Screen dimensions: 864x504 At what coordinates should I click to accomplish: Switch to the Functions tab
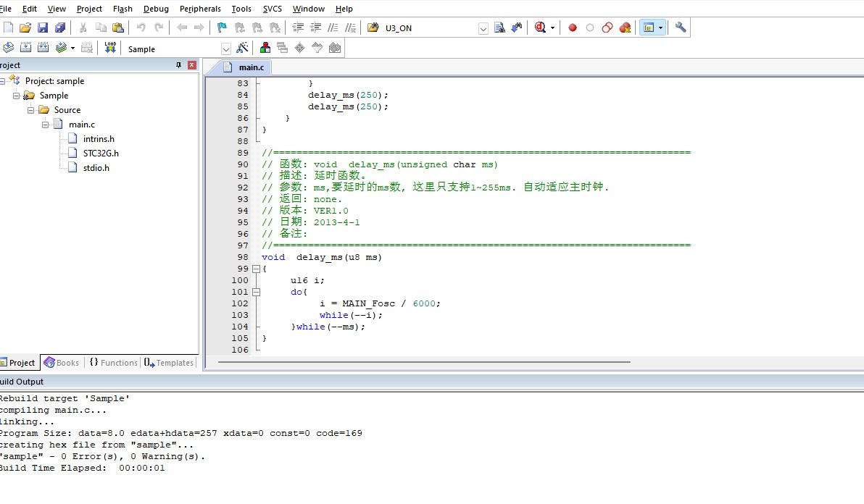tap(114, 363)
